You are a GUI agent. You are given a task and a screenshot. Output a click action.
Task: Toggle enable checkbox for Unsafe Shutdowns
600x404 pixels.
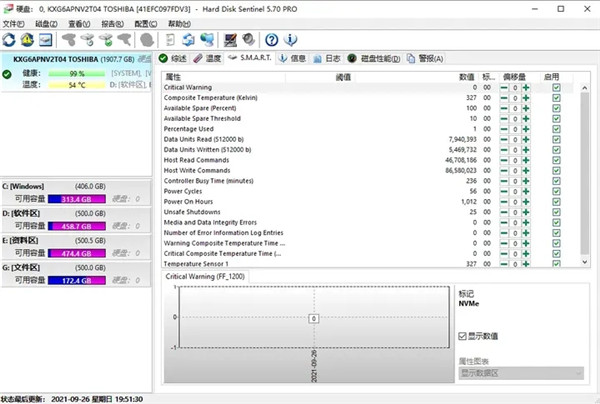point(556,212)
